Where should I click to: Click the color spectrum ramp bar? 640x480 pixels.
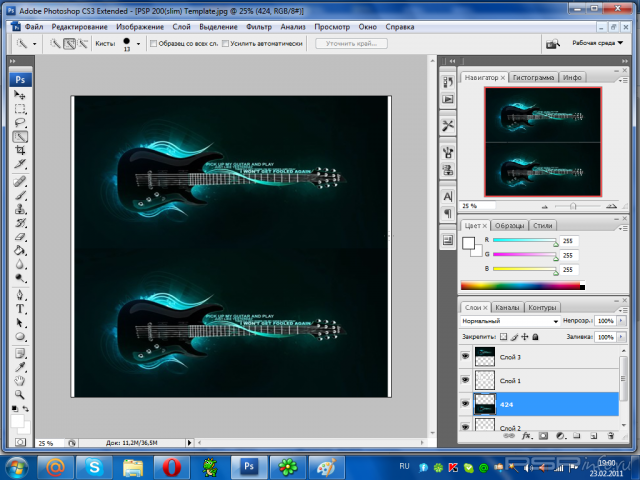pos(520,287)
